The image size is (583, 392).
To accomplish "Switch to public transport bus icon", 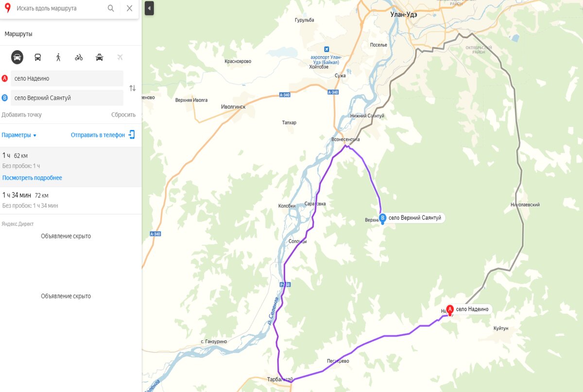I will (x=37, y=57).
